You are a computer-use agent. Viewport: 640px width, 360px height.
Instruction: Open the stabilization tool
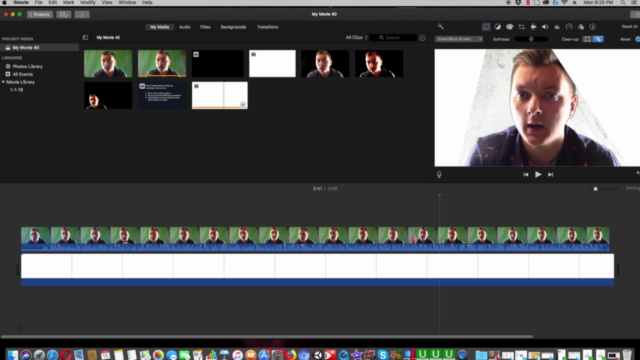[x=533, y=27]
